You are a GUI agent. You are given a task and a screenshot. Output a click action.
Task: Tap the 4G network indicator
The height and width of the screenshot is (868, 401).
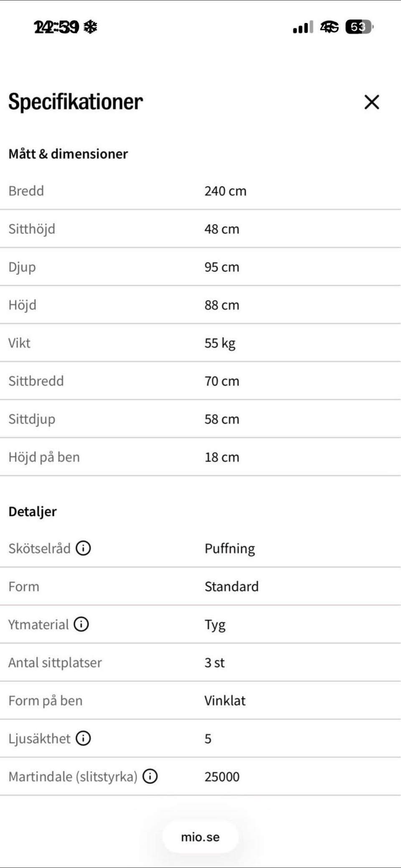pyautogui.click(x=330, y=28)
